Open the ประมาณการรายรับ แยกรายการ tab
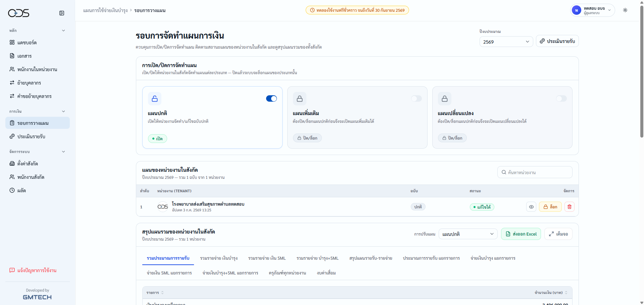 coord(431,258)
